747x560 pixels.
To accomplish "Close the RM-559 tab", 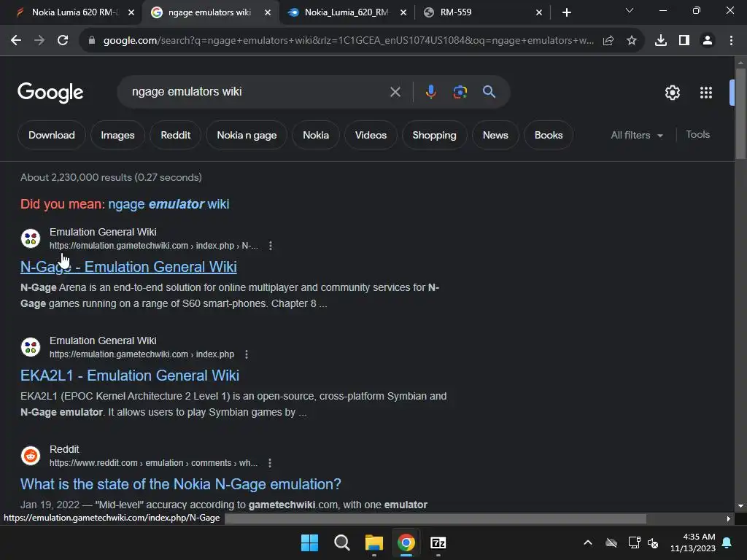I will click(x=539, y=12).
